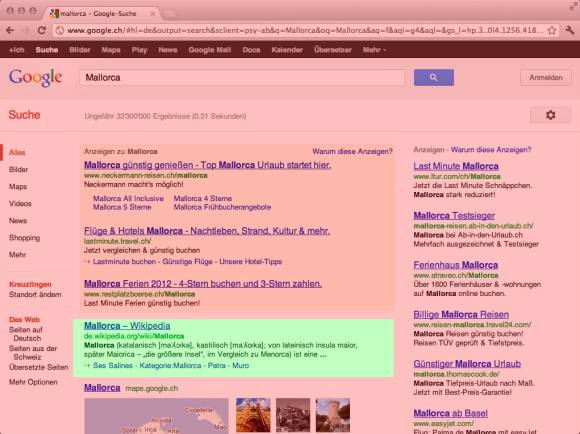This screenshot has width=580, height=434.
Task: Filter by Seiten auf Deutsch
Action: 26,334
